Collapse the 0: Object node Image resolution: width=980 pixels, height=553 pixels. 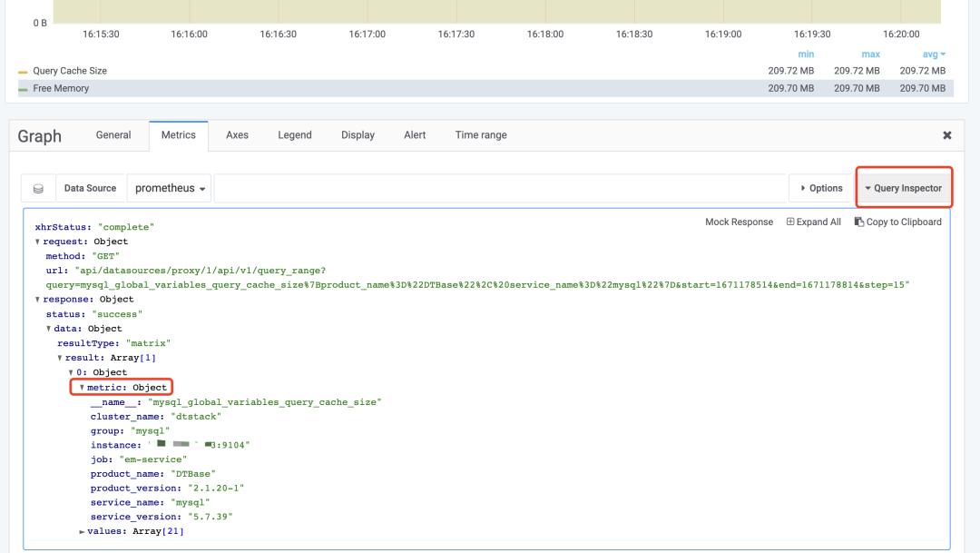72,372
